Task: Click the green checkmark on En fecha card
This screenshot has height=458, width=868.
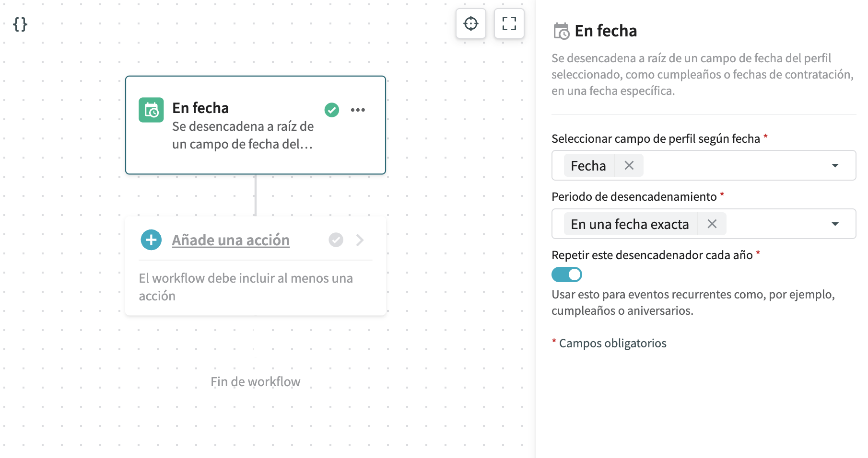Action: [331, 110]
